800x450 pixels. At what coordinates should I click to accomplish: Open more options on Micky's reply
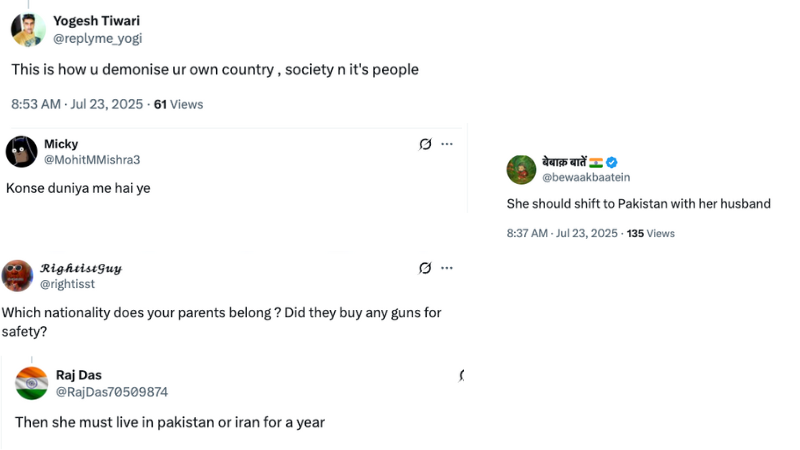[x=447, y=144]
